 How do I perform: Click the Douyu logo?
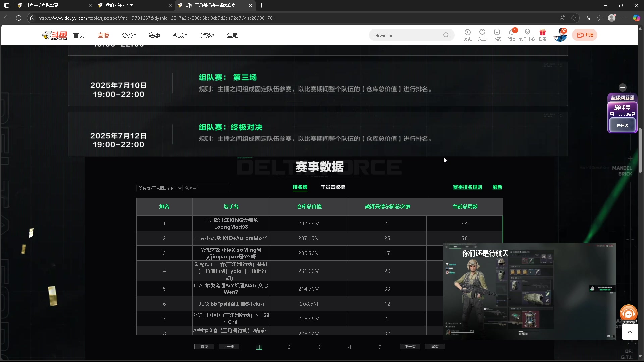(x=54, y=35)
